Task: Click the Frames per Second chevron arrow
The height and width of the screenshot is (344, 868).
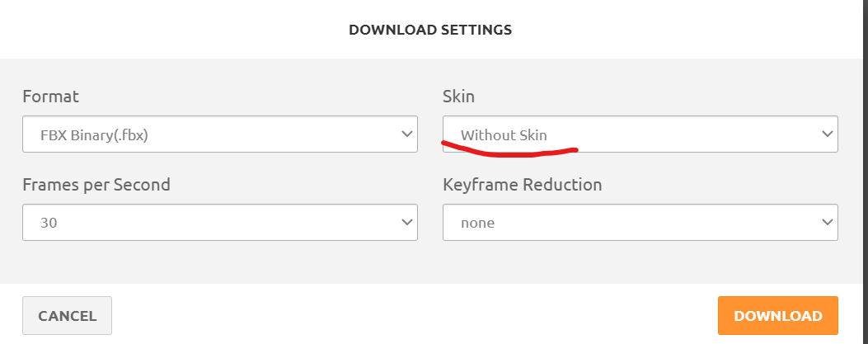Action: click(x=406, y=222)
